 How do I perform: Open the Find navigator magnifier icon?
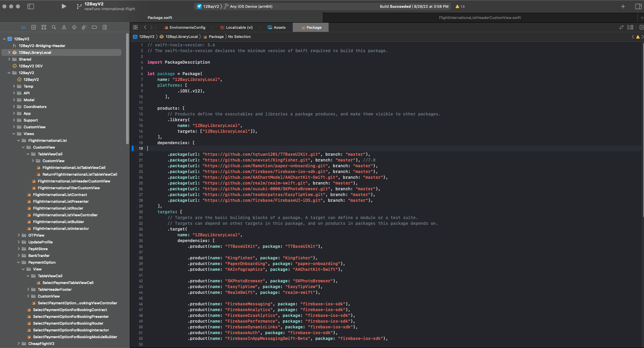pos(54,27)
